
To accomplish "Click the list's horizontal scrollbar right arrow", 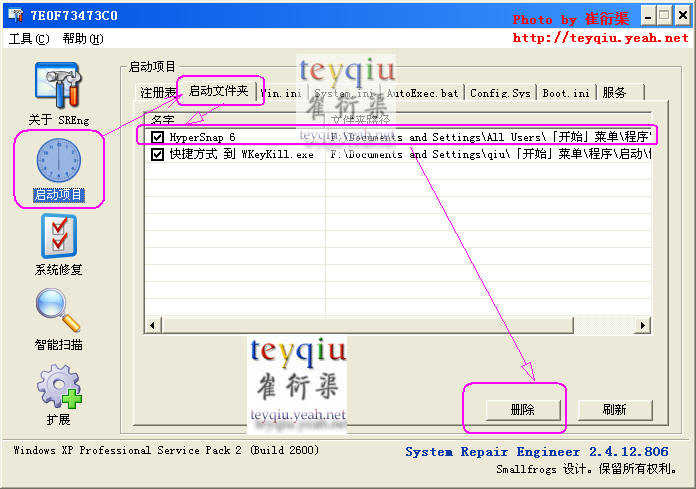I will [x=643, y=325].
